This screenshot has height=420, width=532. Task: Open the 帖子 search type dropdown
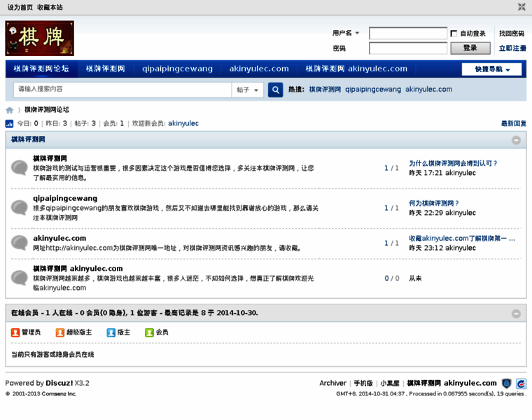pos(247,90)
